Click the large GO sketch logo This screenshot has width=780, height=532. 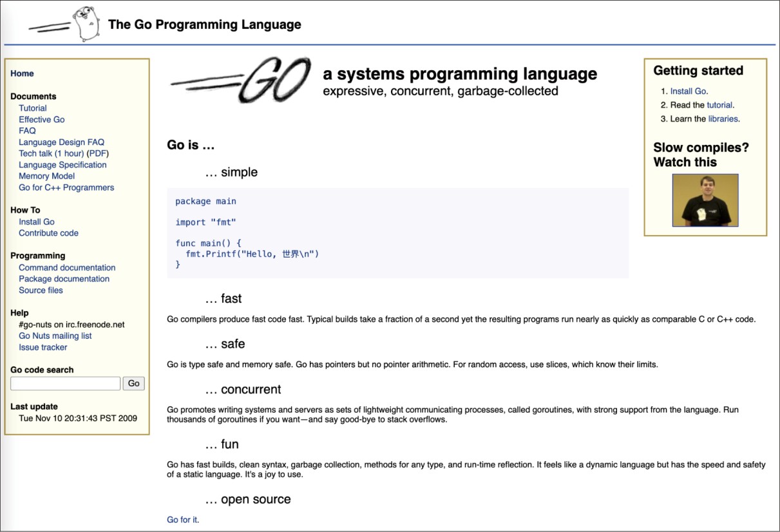[x=238, y=81]
